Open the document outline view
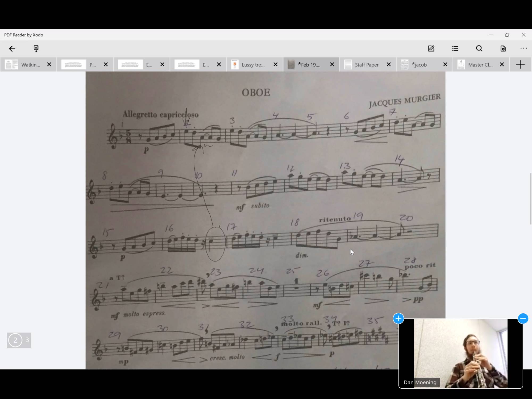The image size is (532, 399). tap(455, 48)
